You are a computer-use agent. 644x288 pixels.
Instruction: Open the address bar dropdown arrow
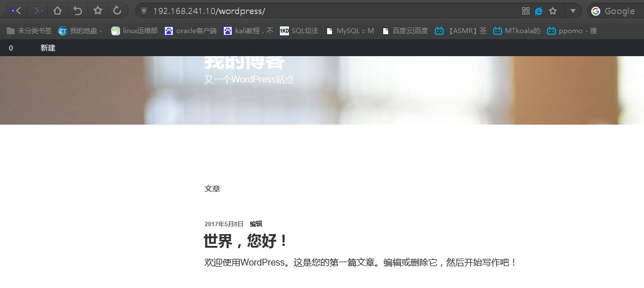573,11
